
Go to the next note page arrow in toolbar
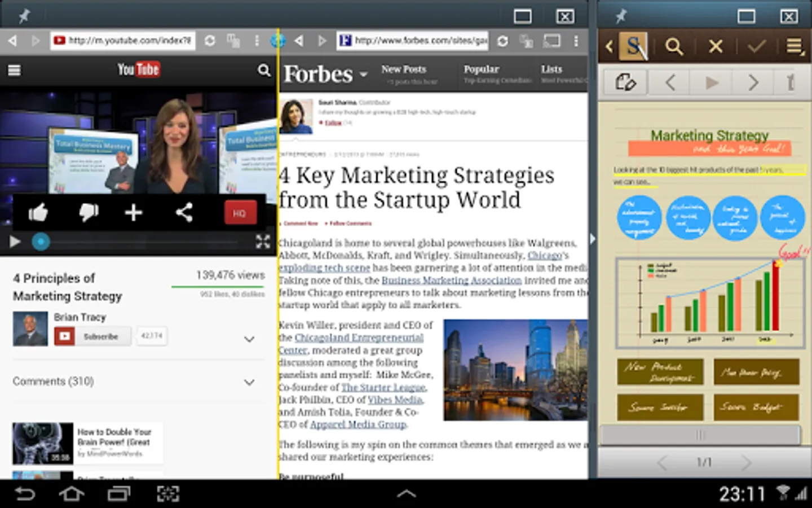753,83
